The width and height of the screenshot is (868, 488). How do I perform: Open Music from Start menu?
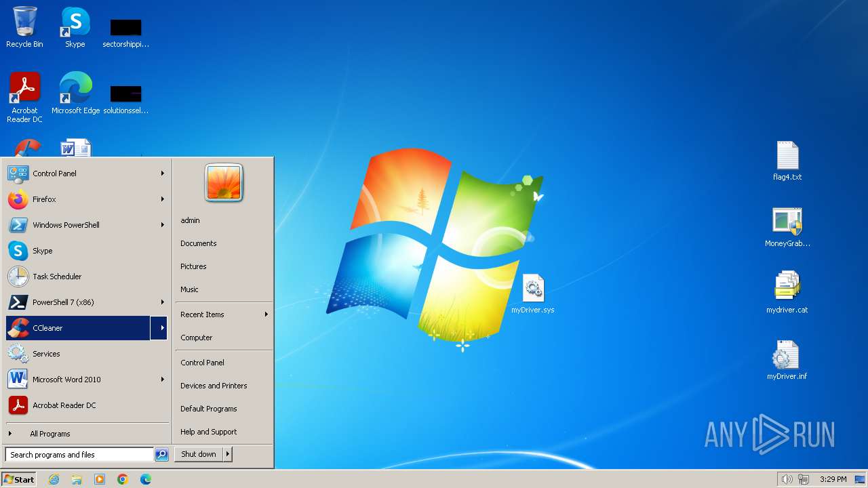point(224,289)
